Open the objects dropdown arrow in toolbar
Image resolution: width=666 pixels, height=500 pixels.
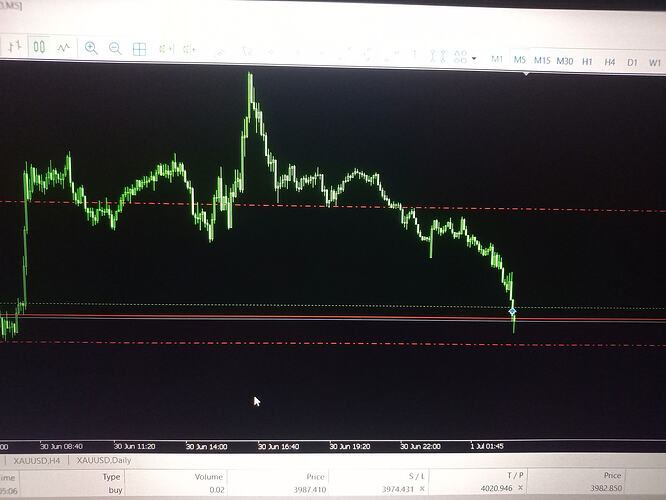tap(474, 58)
